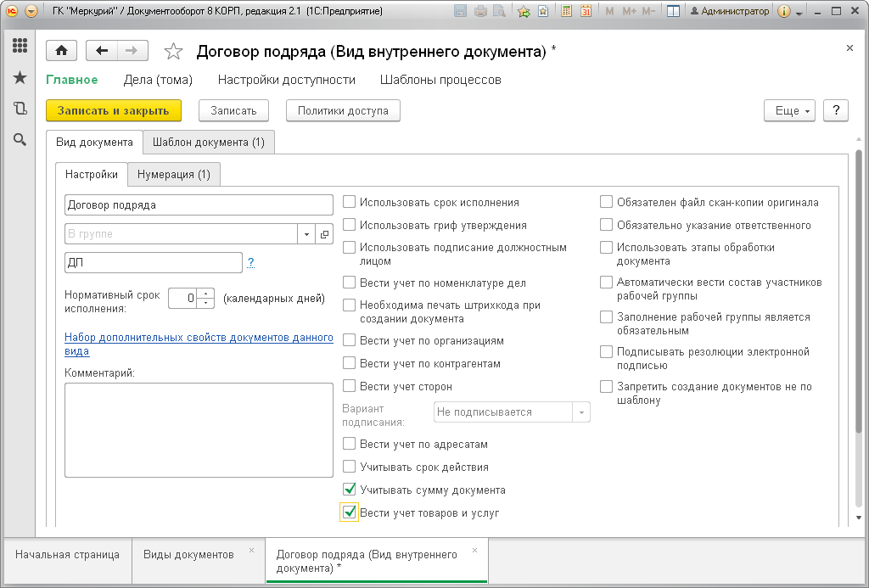Enable Использовать срок исполнения checkbox
The image size is (869, 588).
tap(349, 202)
